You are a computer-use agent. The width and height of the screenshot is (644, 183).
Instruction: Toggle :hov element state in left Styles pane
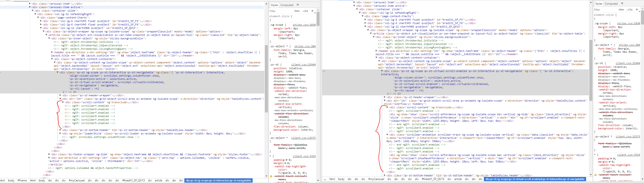297,11
